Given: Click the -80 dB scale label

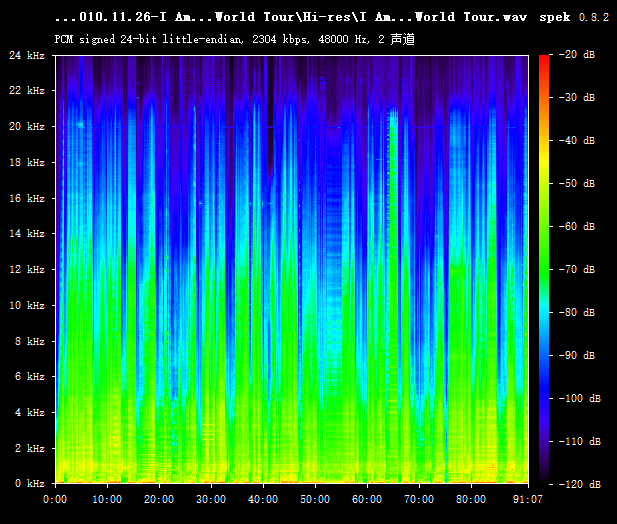Looking at the screenshot, I should (x=577, y=312).
